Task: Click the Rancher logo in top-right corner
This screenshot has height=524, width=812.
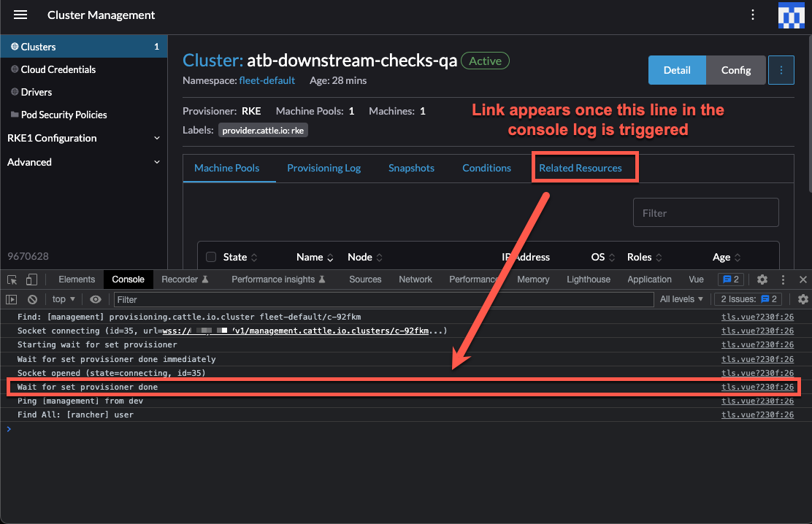Action: 792,15
